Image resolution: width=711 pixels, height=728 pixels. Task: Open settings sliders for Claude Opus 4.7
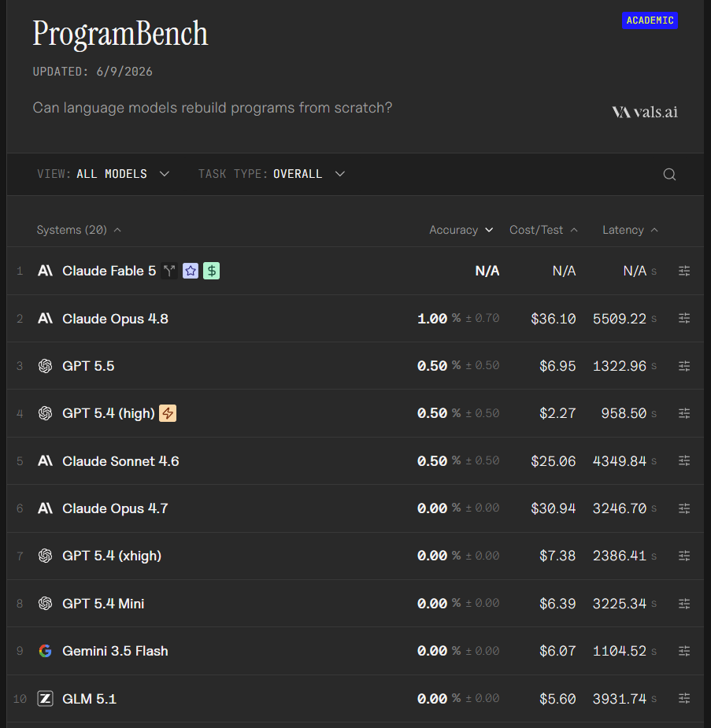pyautogui.click(x=684, y=508)
